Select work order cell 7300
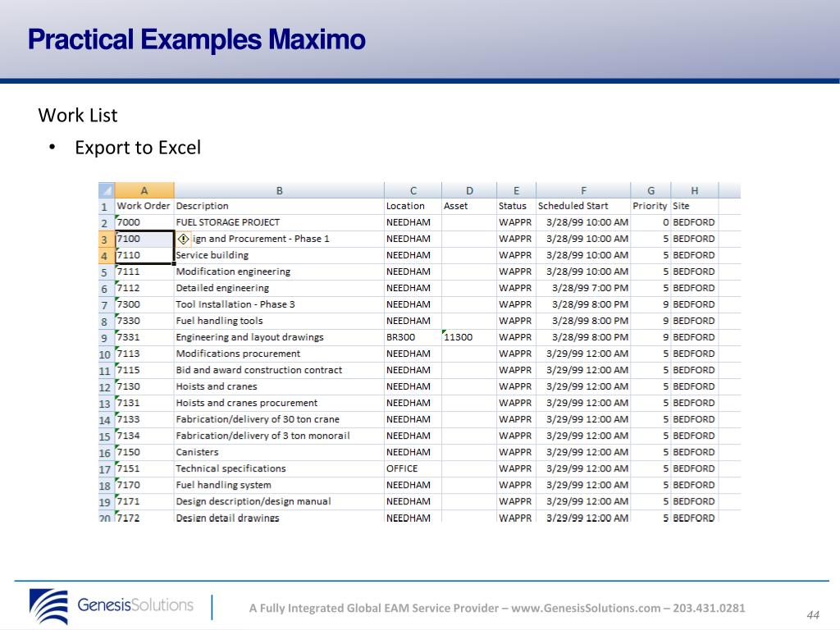 (144, 305)
